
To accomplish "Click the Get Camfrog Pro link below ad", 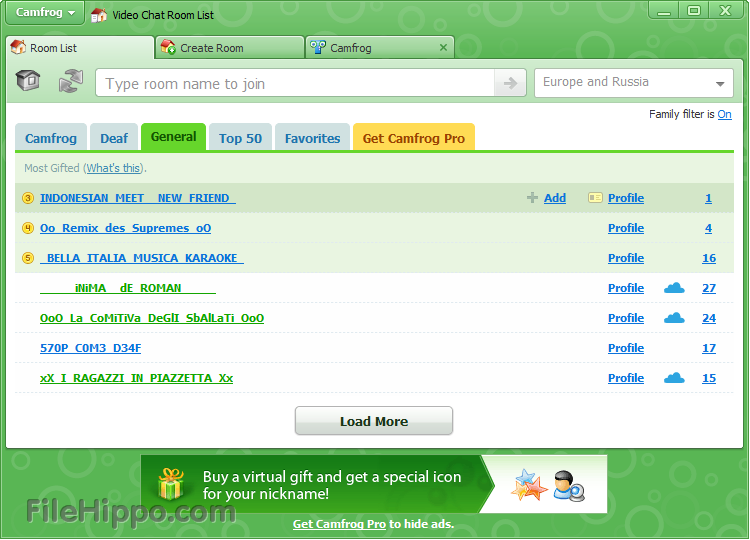I will 339,524.
